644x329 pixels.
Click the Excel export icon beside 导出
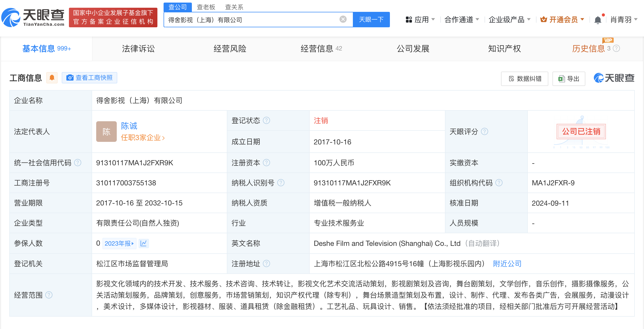[x=560, y=79]
